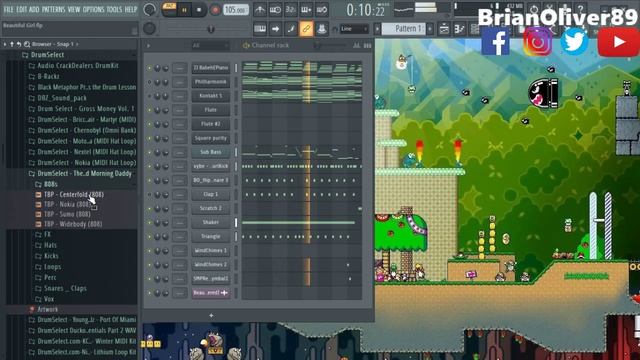Image resolution: width=640 pixels, height=360 pixels.
Task: Toggle the metronome icon
Action: [x=260, y=10]
